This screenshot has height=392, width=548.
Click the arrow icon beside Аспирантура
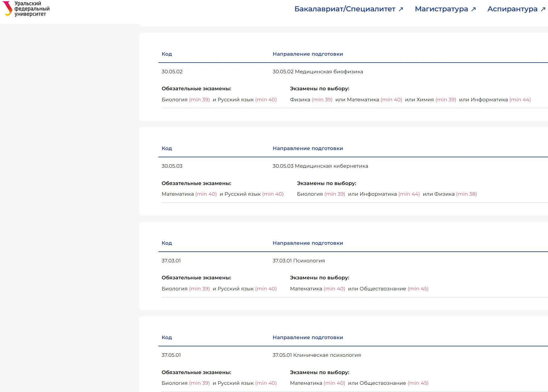543,9
